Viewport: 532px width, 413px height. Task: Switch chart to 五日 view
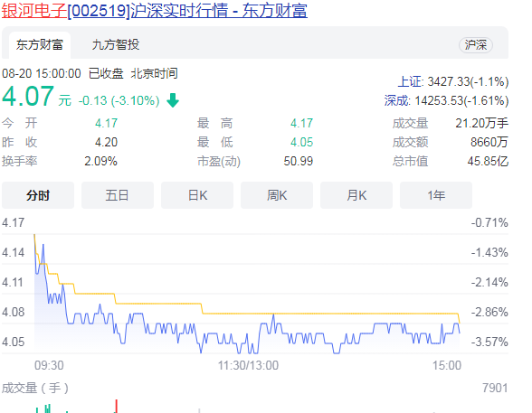[118, 195]
